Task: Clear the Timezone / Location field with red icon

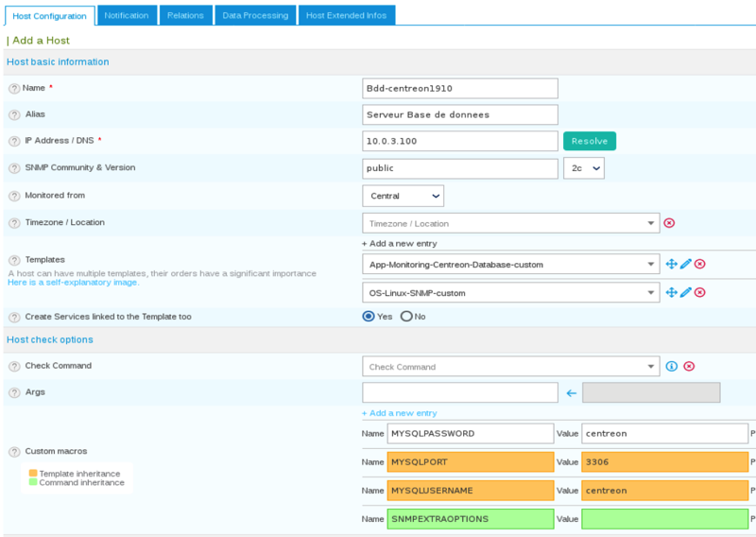Action: tap(669, 223)
